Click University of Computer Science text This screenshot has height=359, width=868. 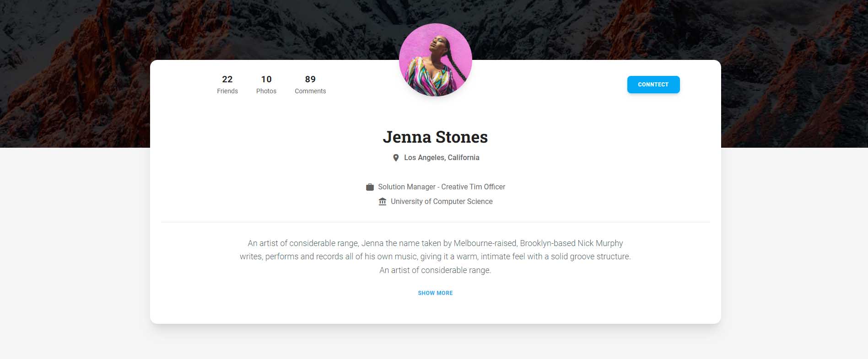pyautogui.click(x=442, y=202)
